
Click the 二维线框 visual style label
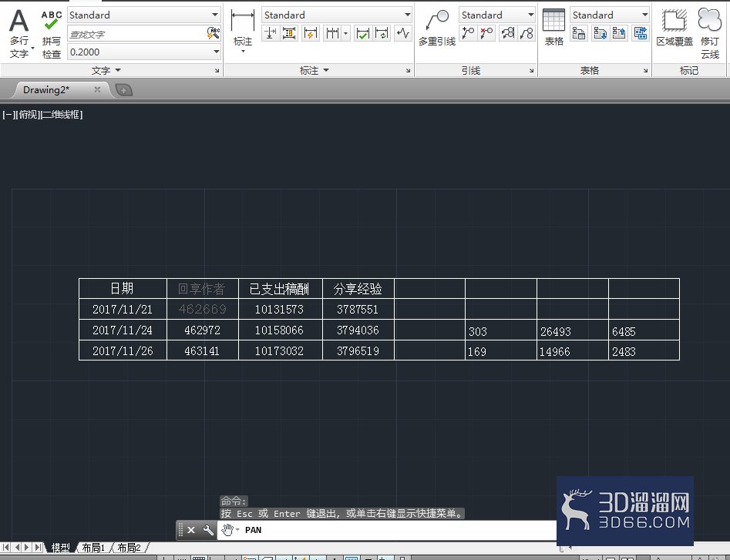pos(62,115)
